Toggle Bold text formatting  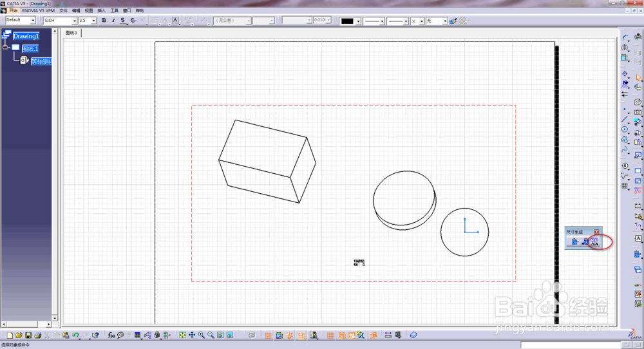(104, 20)
